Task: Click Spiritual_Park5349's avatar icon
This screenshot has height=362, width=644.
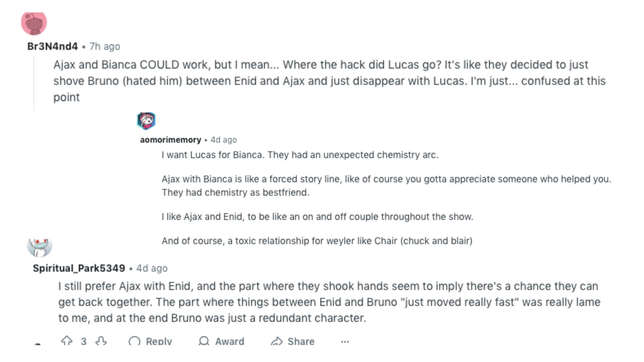Action: (x=40, y=247)
